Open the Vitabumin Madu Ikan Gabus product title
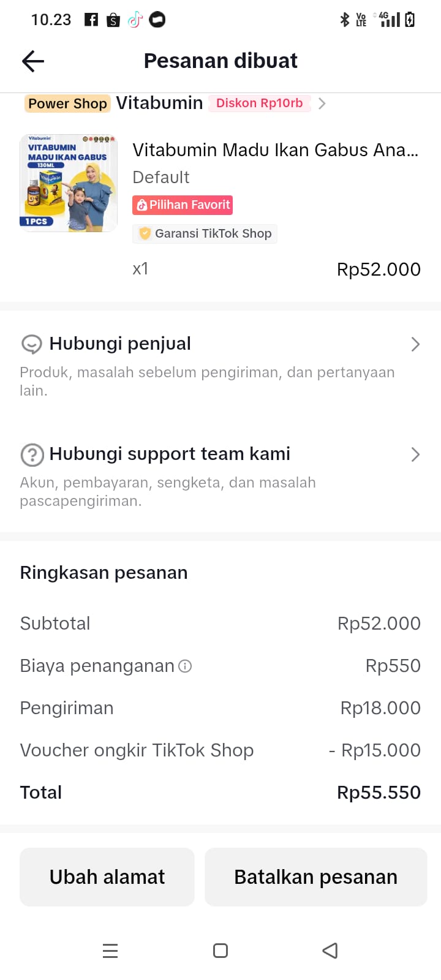 (275, 150)
